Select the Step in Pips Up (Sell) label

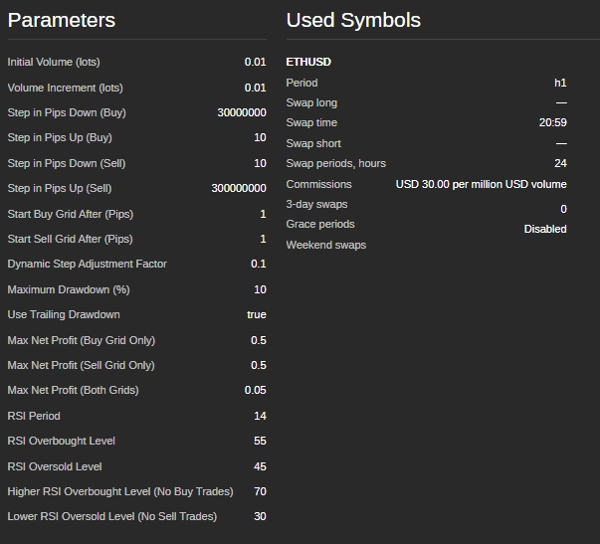coord(60,188)
